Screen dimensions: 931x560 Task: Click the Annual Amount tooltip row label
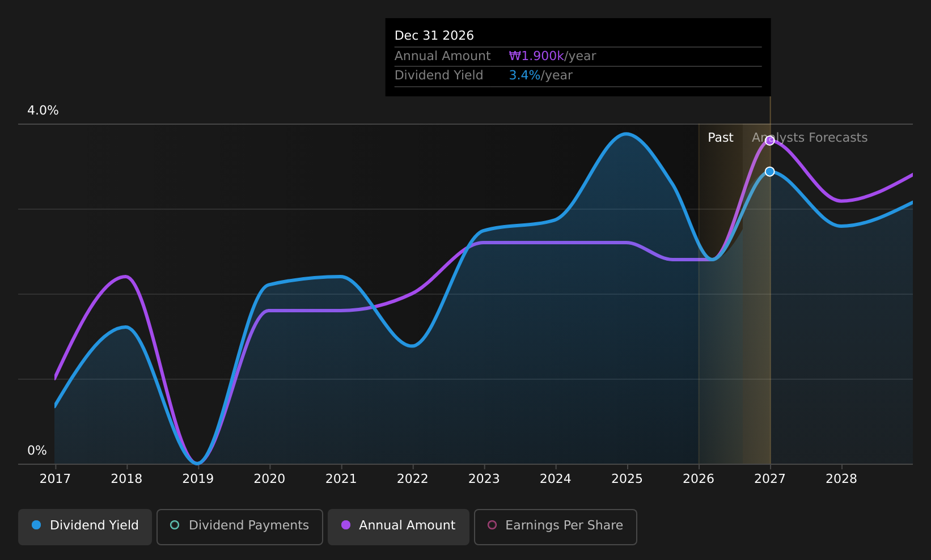[442, 56]
